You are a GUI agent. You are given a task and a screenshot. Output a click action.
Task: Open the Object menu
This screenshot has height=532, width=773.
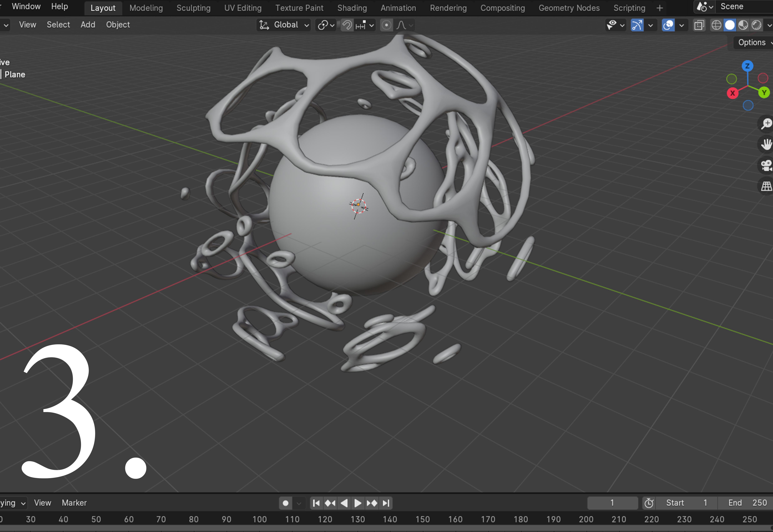tap(118, 25)
